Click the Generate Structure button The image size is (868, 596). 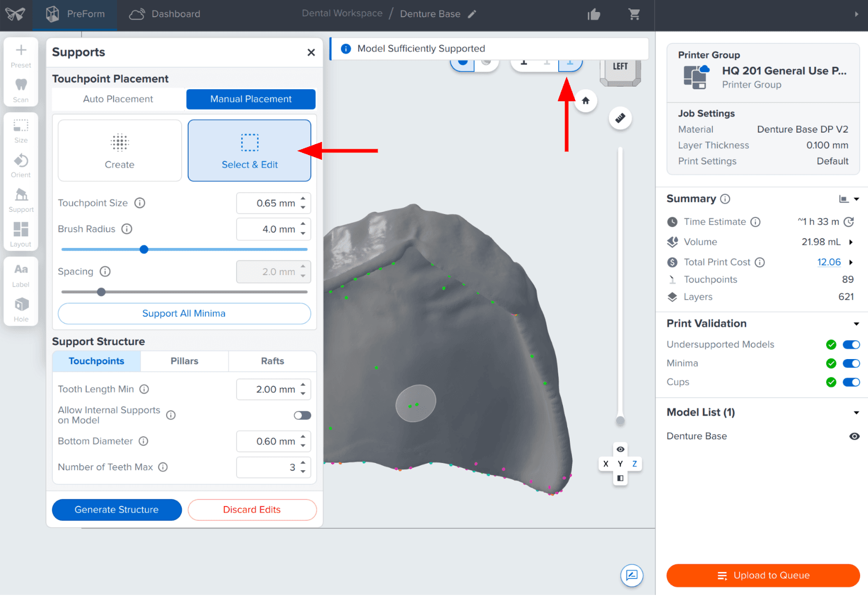[116, 510]
